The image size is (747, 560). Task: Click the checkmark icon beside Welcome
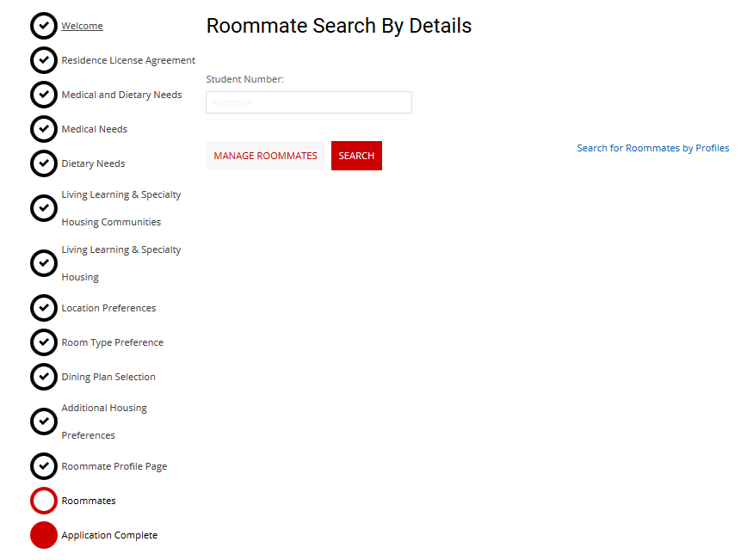pyautogui.click(x=44, y=26)
